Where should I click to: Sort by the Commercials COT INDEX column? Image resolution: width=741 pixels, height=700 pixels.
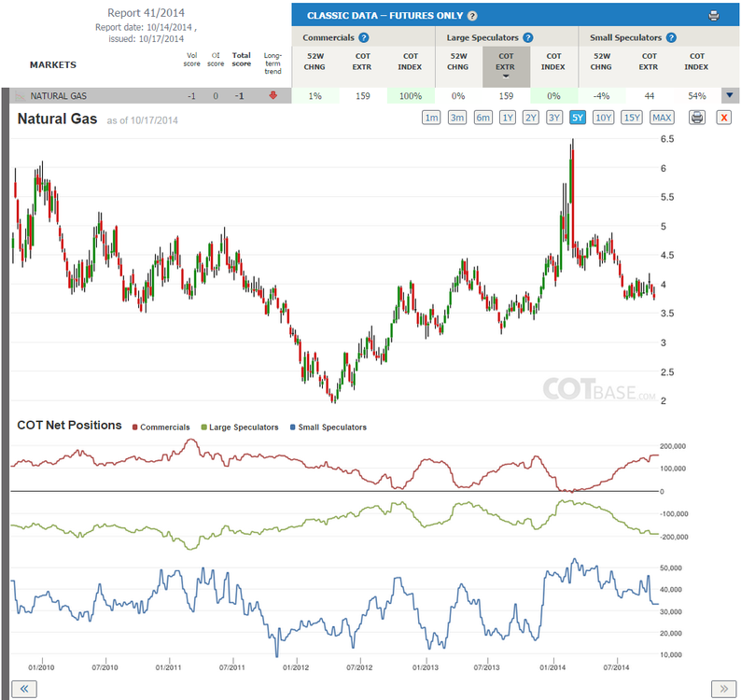point(411,62)
